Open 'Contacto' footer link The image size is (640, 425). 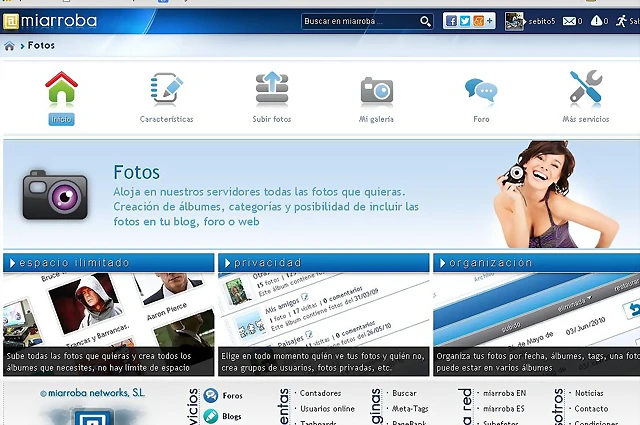(x=591, y=409)
